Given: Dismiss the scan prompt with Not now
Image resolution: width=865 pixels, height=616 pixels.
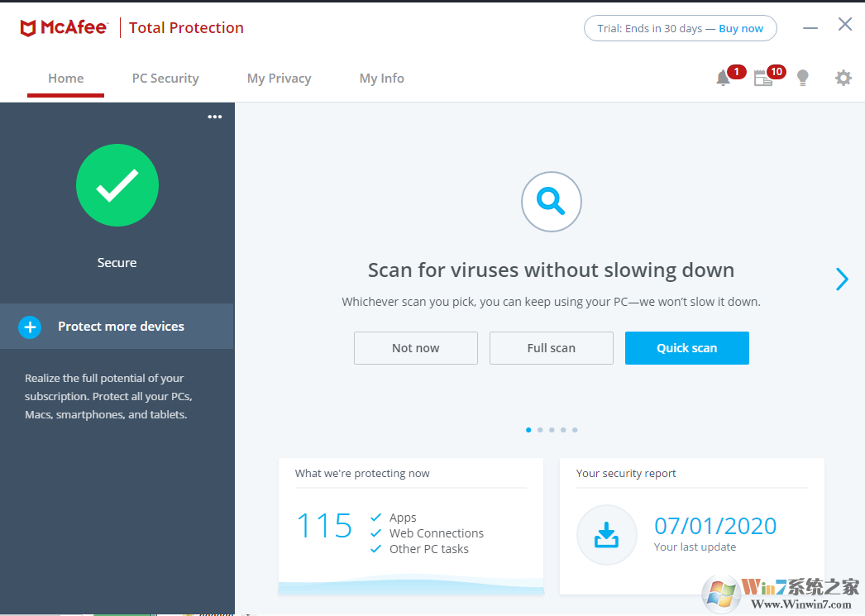Looking at the screenshot, I should click(x=416, y=348).
